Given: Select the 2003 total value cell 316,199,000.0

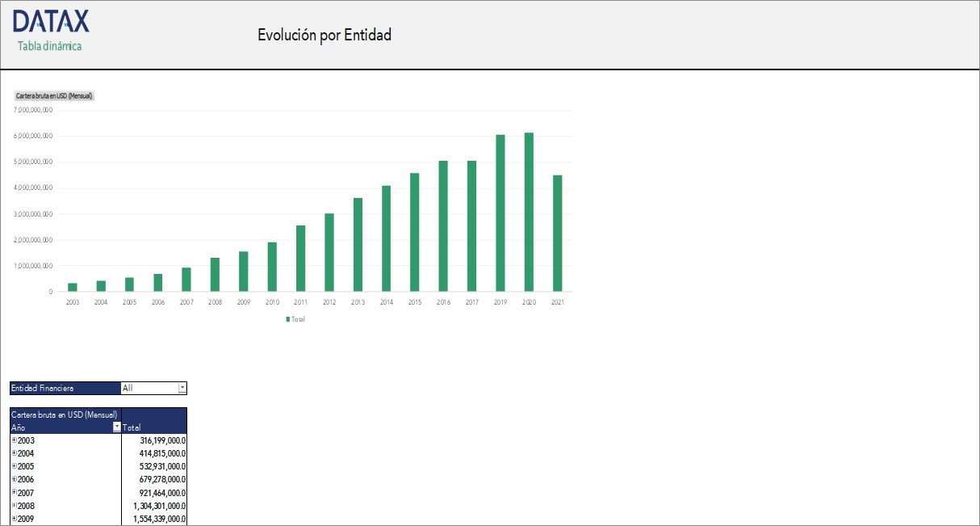Looking at the screenshot, I should coord(154,440).
